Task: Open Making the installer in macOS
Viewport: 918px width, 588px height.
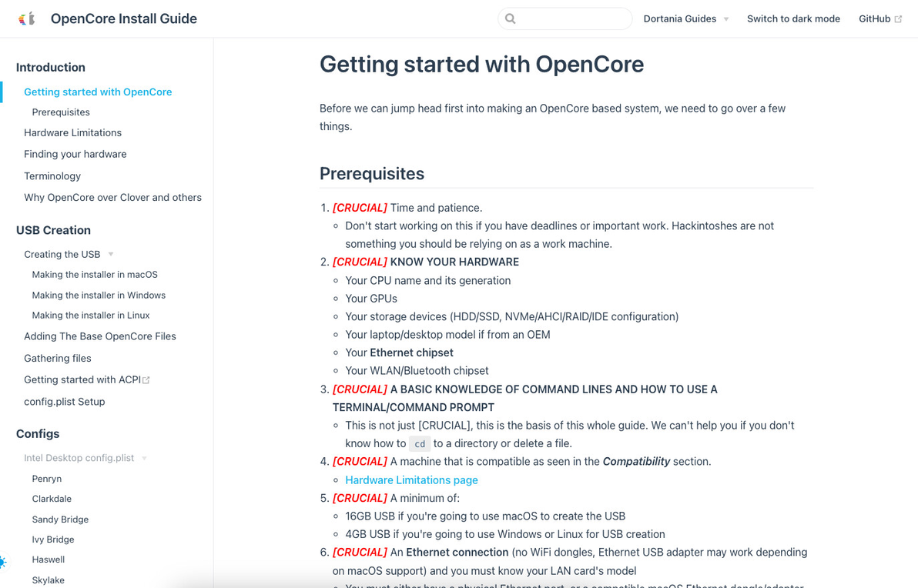Action: point(95,275)
